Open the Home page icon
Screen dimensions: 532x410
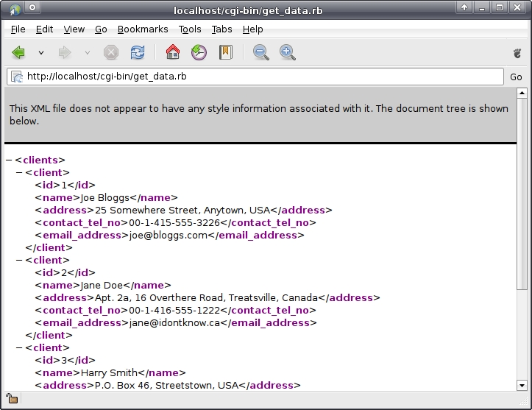(x=173, y=52)
